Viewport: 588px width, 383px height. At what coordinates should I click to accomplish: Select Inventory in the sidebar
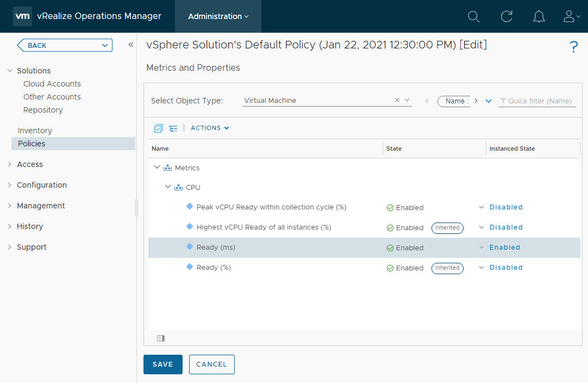pyautogui.click(x=35, y=131)
